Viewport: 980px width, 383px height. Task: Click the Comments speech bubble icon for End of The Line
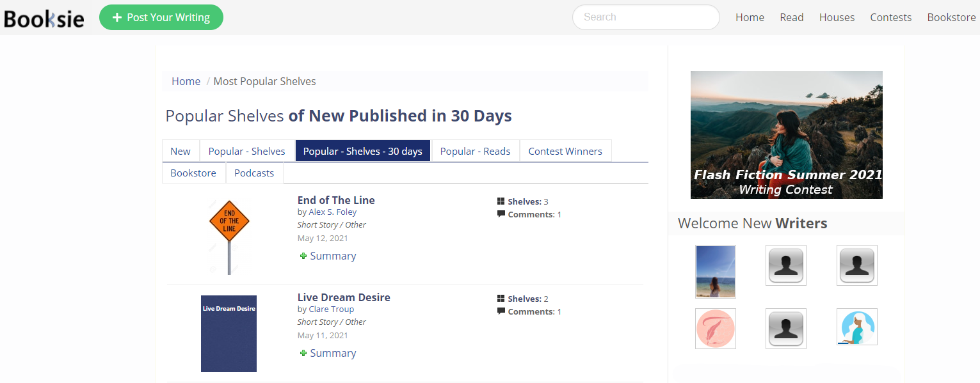[x=501, y=214]
